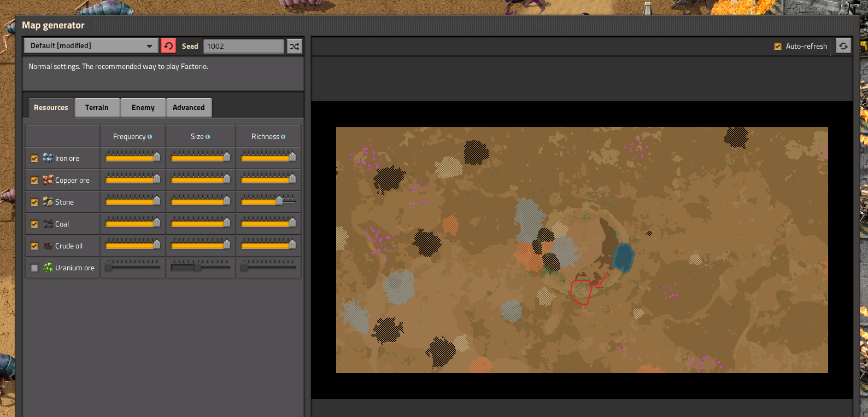868x417 pixels.
Task: Click the Coal resource icon
Action: tap(48, 224)
